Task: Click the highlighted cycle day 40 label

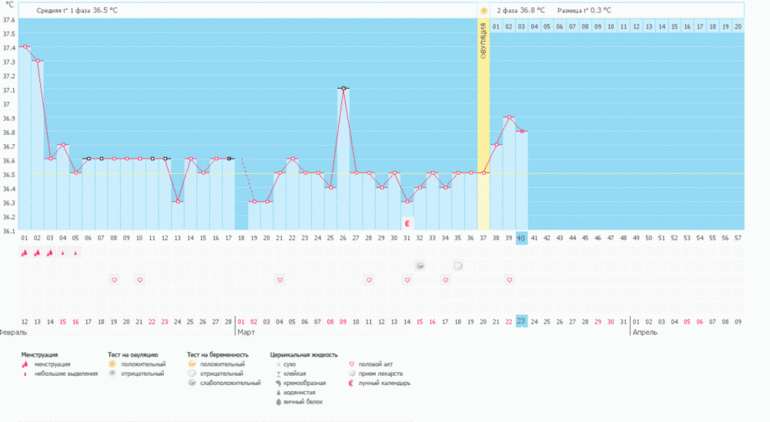Action: (521, 238)
